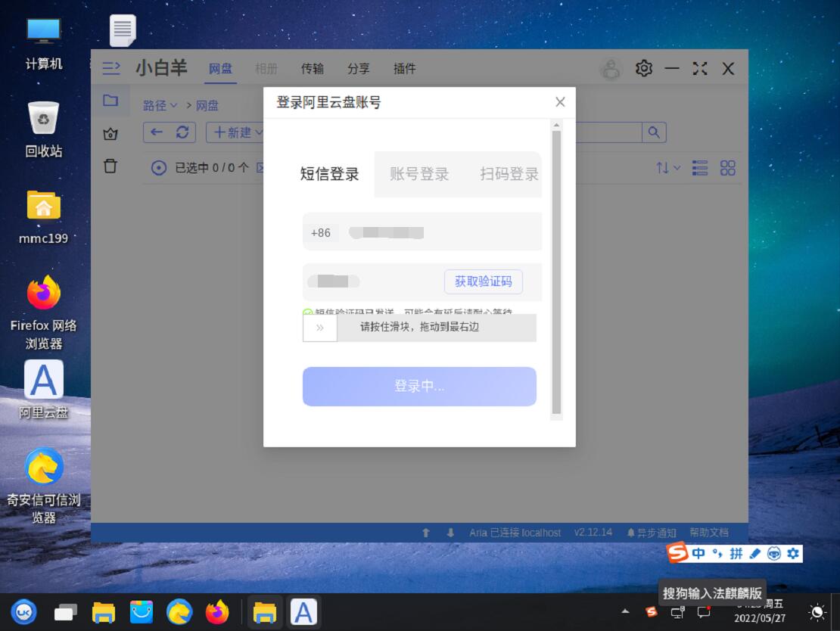Click the user avatar icon in title bar
The width and height of the screenshot is (840, 631).
pos(611,69)
